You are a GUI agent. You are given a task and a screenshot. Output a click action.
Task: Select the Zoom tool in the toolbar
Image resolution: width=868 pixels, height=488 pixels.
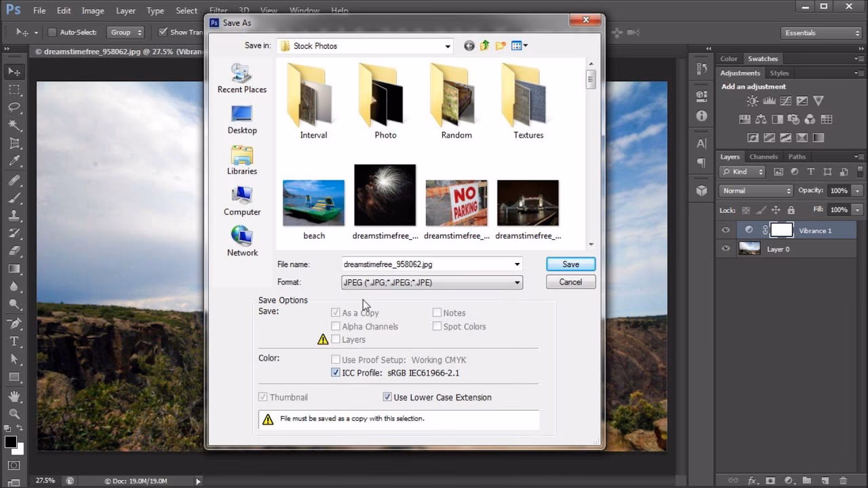(14, 413)
